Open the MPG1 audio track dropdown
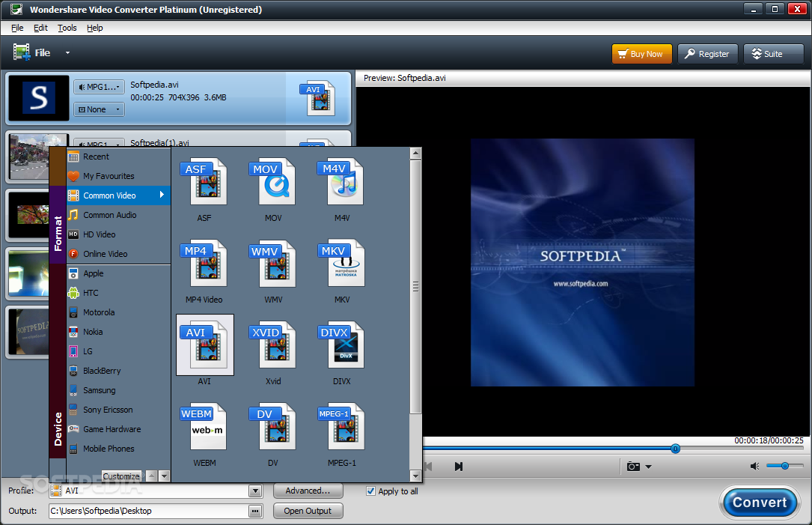The height and width of the screenshot is (525, 812). pyautogui.click(x=99, y=87)
